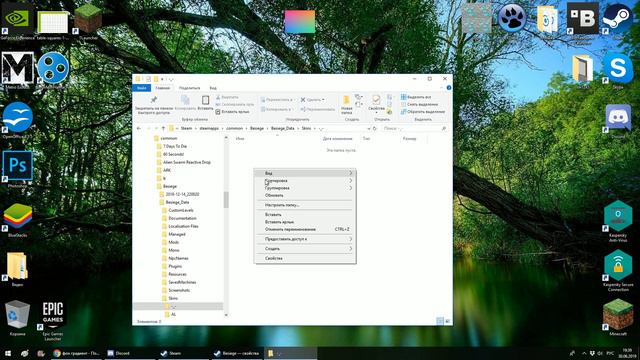Expand Предоставить доступ к submenu
This screenshot has width=640, height=360.
point(305,239)
